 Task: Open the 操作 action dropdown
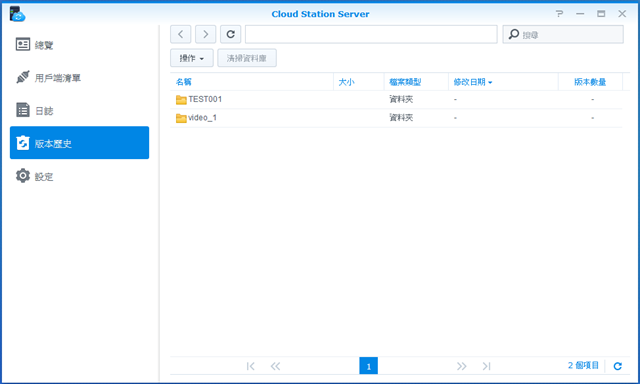[x=192, y=58]
